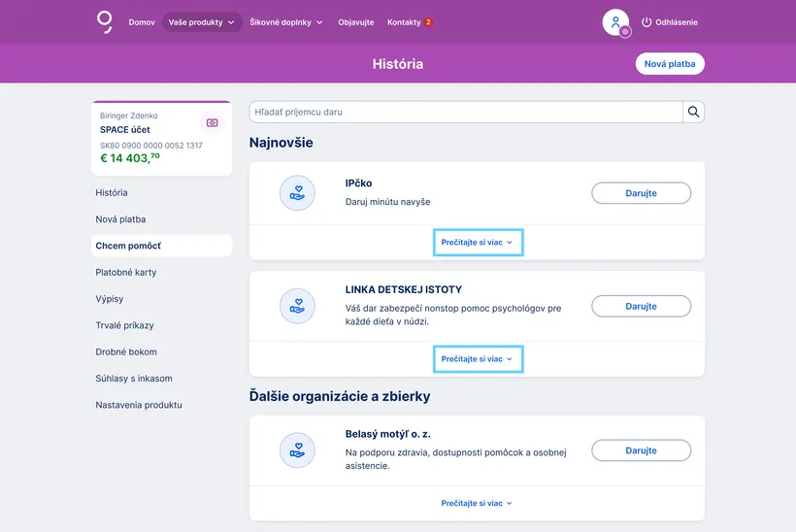Open Kontakty with notification badge
The width and height of the screenshot is (796, 532).
pyautogui.click(x=410, y=22)
